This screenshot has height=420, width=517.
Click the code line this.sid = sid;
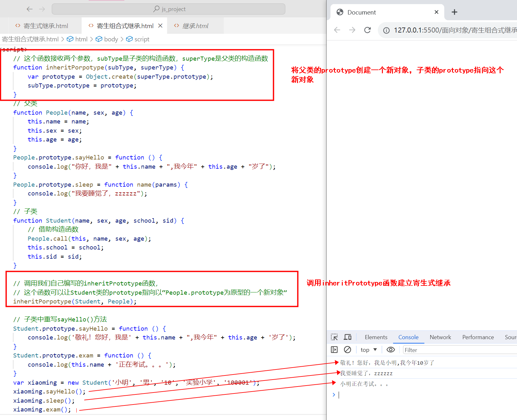(55, 257)
